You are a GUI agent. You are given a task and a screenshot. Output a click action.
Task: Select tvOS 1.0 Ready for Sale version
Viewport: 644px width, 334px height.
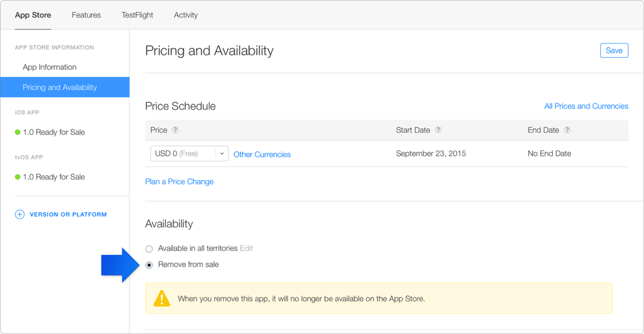(x=53, y=177)
